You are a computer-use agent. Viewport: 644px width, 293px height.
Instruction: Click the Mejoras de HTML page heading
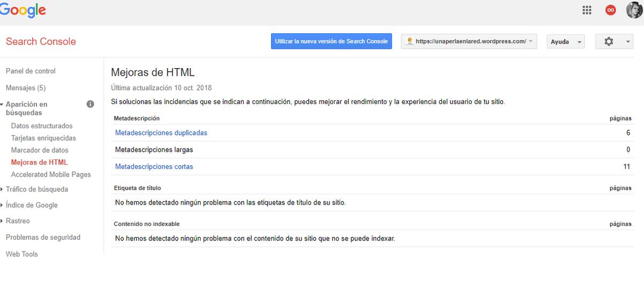(152, 72)
